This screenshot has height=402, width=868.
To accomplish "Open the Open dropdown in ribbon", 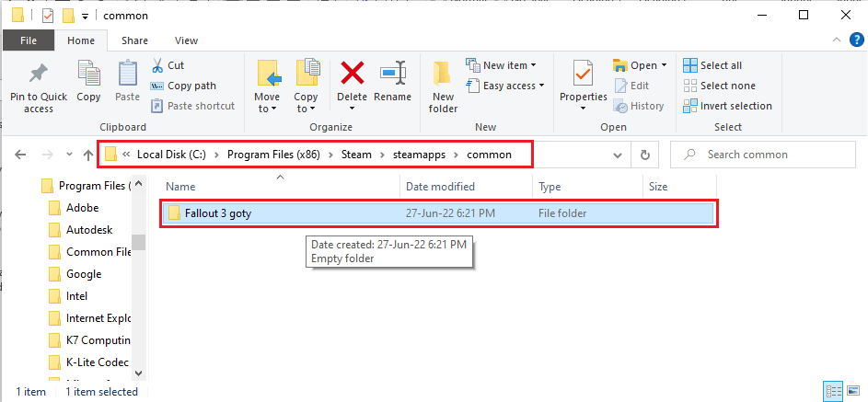I will coord(640,65).
